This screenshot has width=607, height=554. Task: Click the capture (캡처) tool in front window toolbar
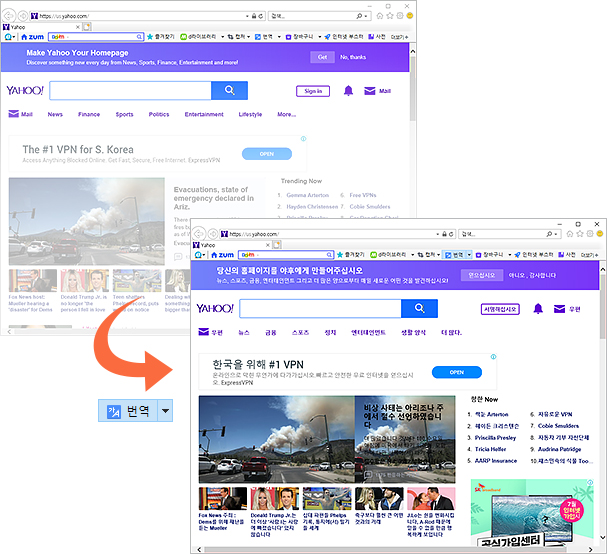(x=427, y=255)
